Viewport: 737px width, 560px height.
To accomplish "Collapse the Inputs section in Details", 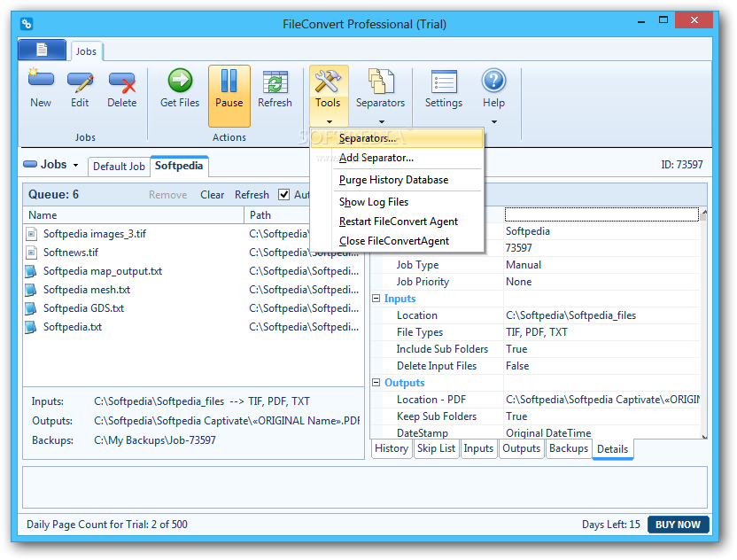I will 376,299.
